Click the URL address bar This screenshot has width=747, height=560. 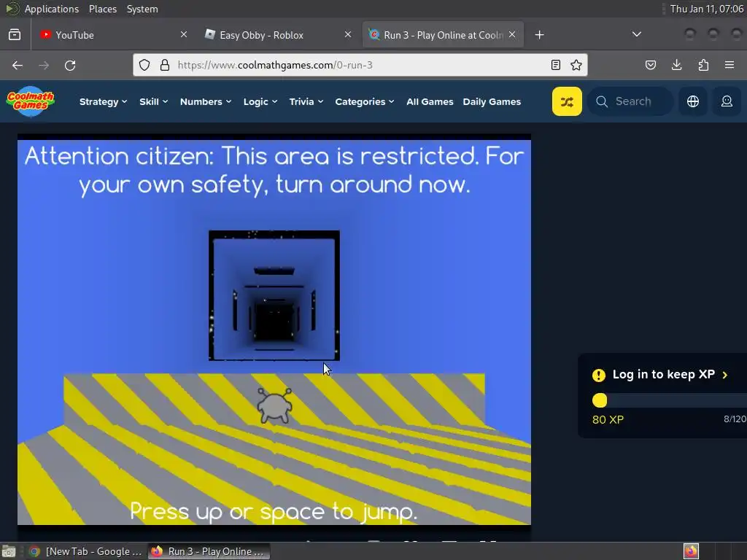pos(360,65)
